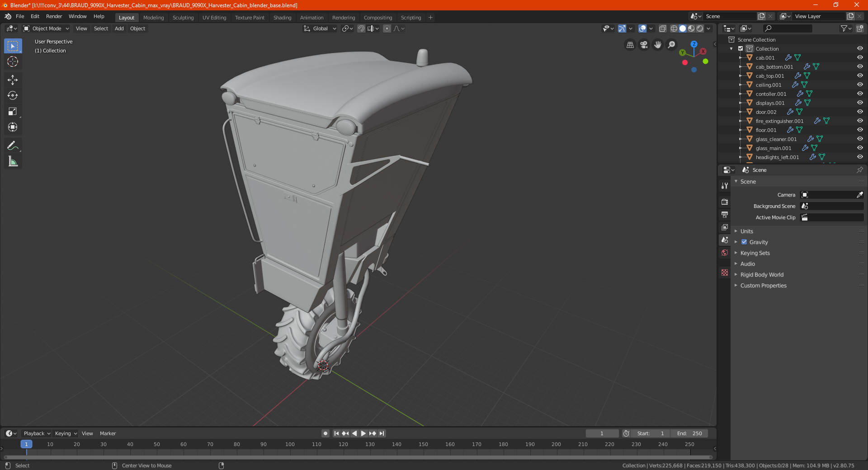The height and width of the screenshot is (470, 868).
Task: Toggle Collection exclude checkbox in outliner
Action: (x=741, y=49)
